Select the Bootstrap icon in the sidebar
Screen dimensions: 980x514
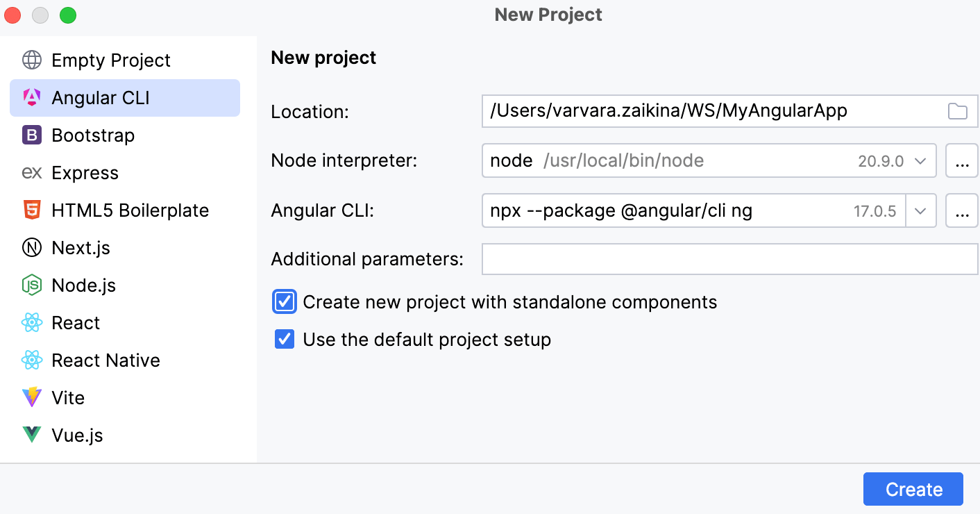[x=31, y=135]
